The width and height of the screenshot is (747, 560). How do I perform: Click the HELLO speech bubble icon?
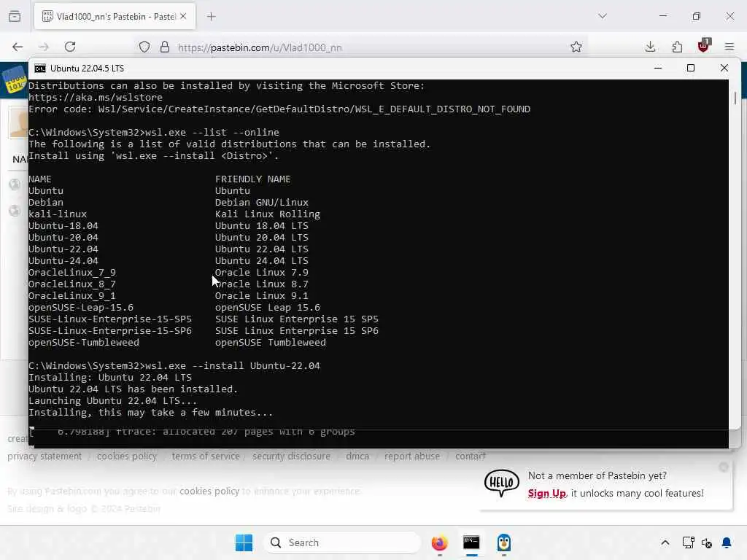pyautogui.click(x=502, y=483)
